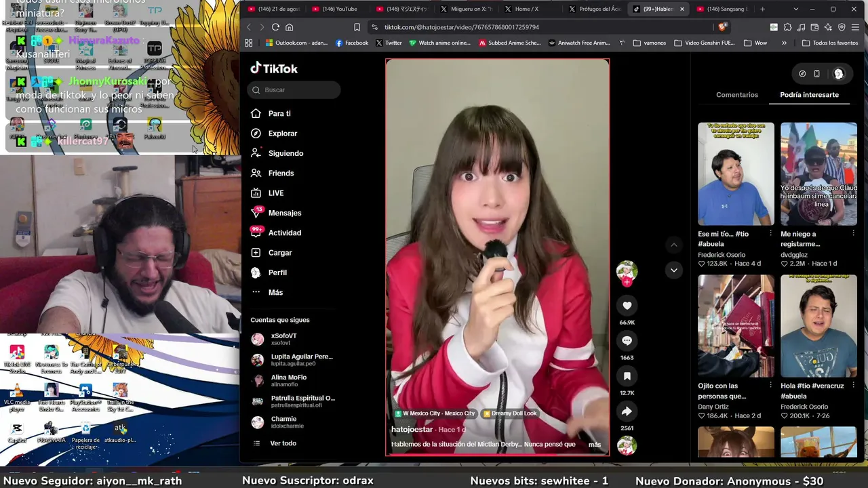868x488 pixels.
Task: Open the hatojoestar username on the video
Action: coord(412,430)
